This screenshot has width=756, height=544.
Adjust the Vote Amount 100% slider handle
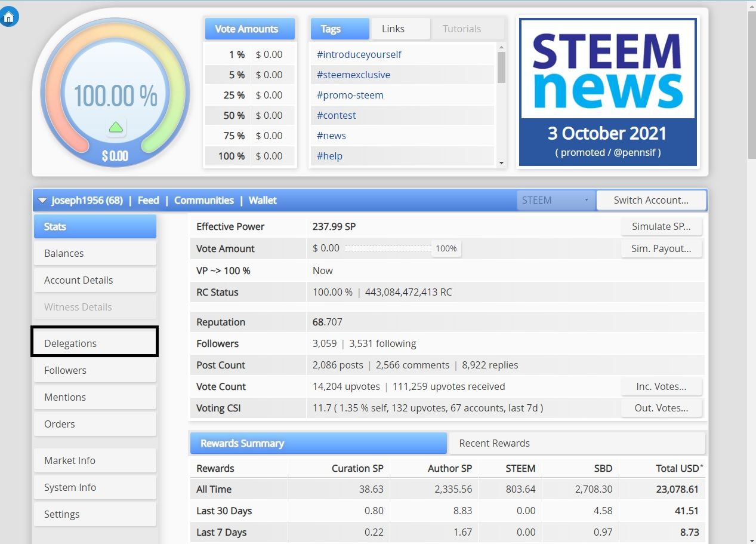(x=446, y=248)
